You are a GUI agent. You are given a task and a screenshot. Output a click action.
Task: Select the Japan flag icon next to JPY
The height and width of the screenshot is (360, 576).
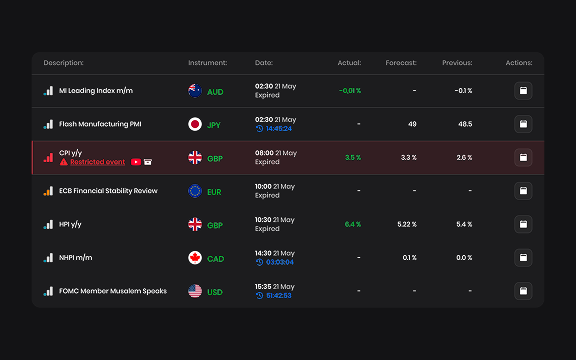tap(195, 124)
